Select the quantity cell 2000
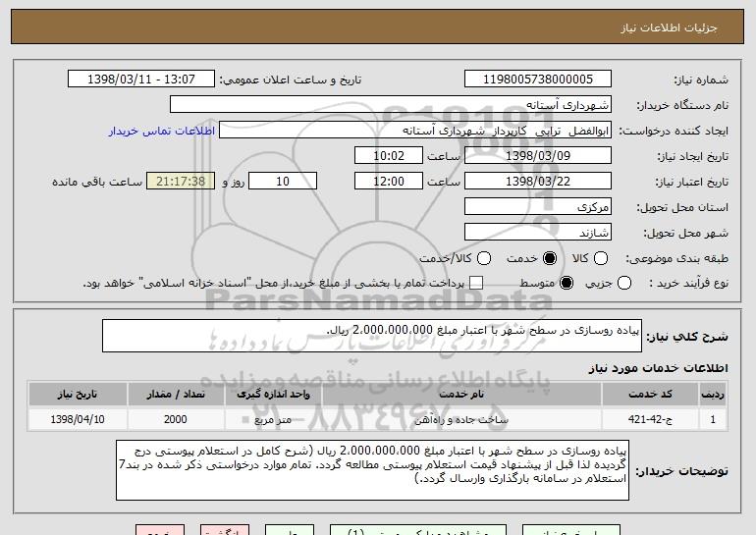This screenshot has height=535, width=756. pos(176,420)
